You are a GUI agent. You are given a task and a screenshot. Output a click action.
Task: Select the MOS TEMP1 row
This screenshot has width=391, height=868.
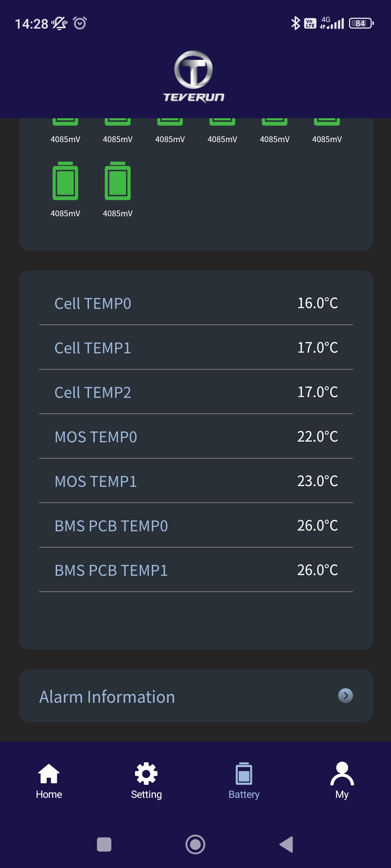point(196,481)
